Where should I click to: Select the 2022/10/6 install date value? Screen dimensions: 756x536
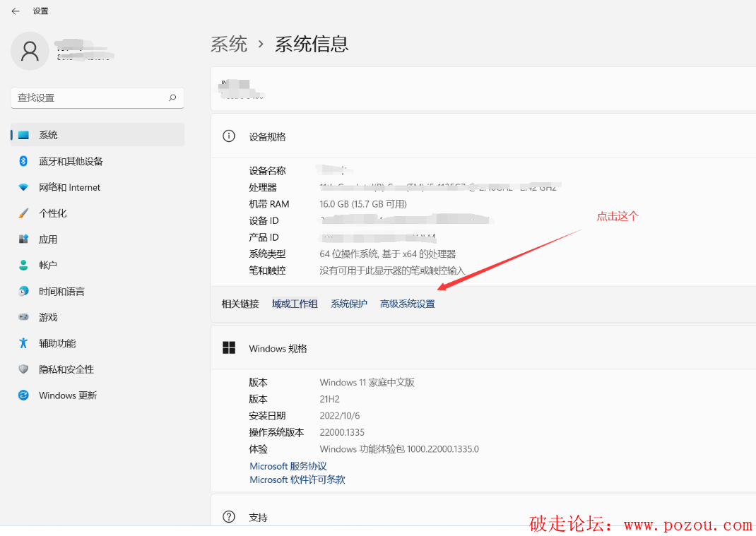click(x=339, y=415)
